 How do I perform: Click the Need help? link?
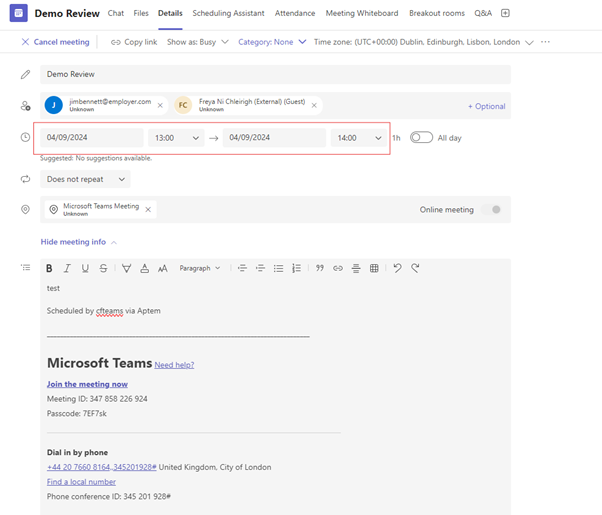coord(174,365)
